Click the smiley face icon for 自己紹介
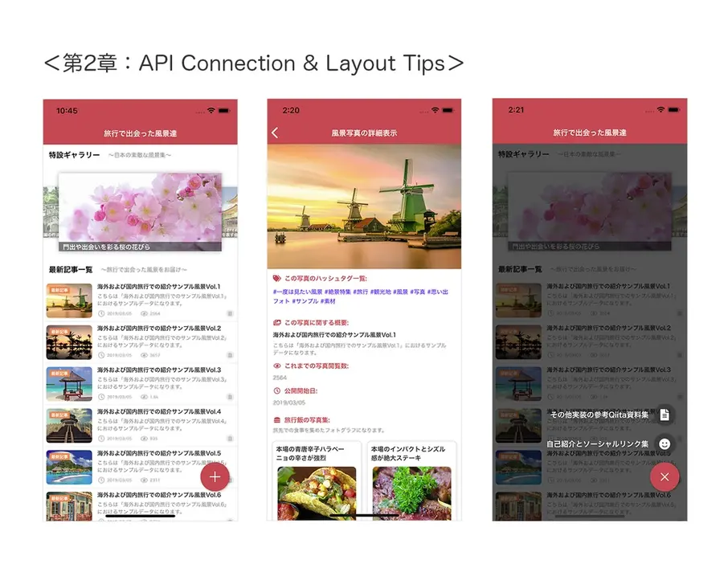 [x=665, y=443]
